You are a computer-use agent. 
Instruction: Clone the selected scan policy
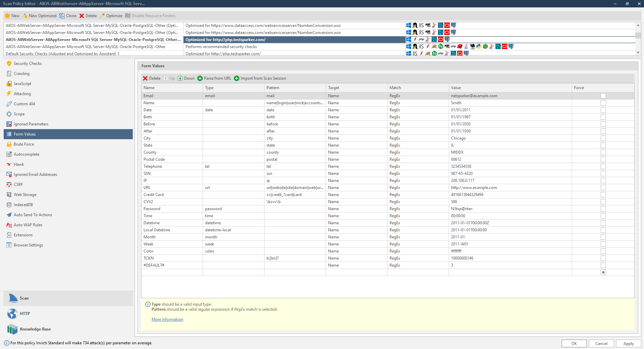(x=68, y=15)
